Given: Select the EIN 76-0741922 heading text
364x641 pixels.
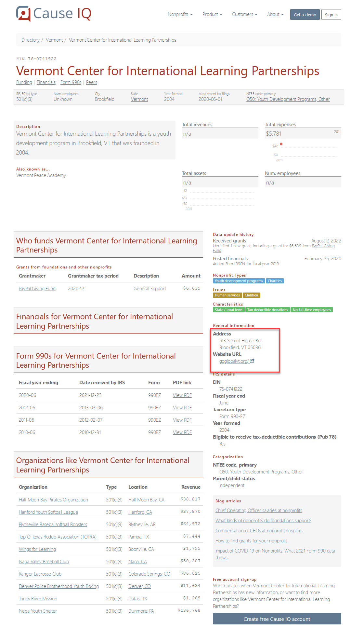Looking at the screenshot, I should point(36,59).
